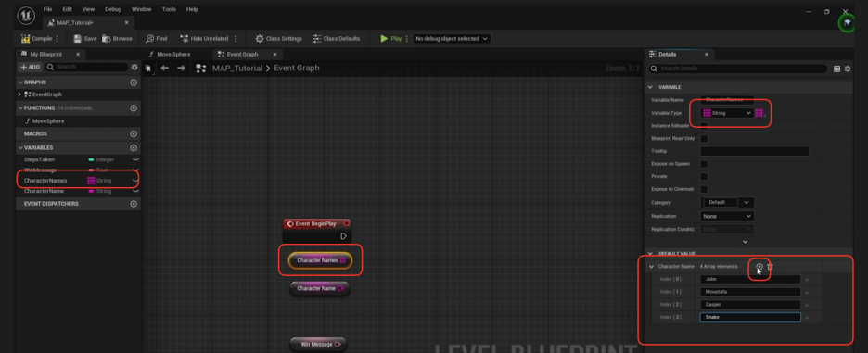Navigate forward in graph history
Image resolution: width=868 pixels, height=353 pixels.
[181, 68]
